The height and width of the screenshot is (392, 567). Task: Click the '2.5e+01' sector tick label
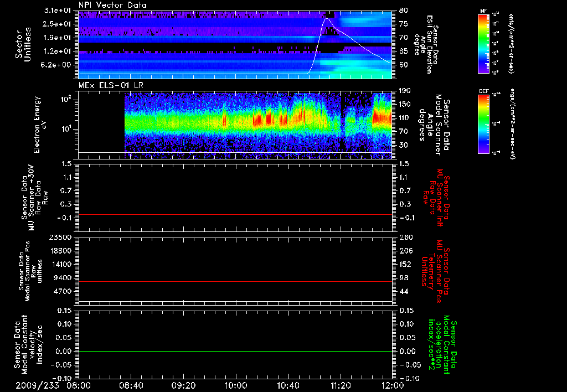(58, 24)
